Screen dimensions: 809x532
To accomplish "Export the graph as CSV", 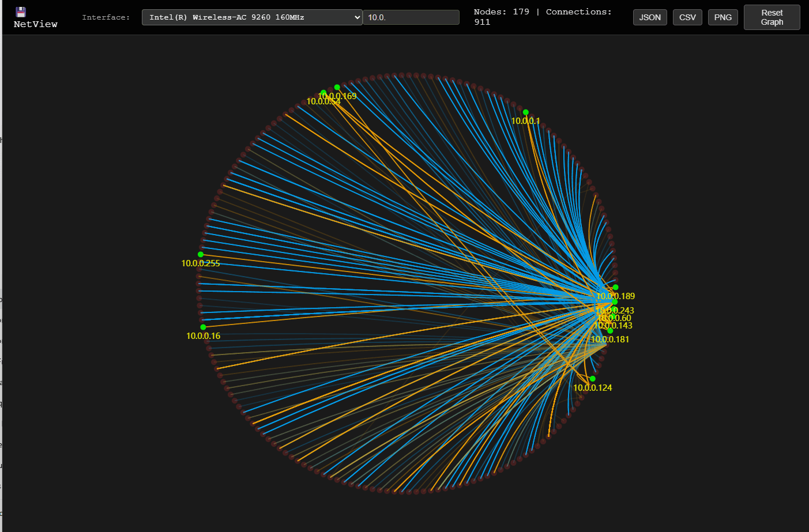I will [687, 17].
